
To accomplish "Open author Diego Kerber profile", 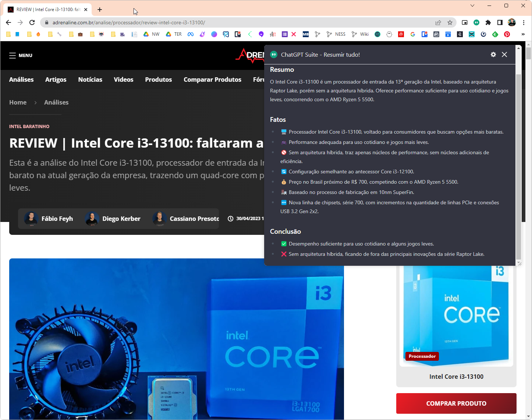I will tap(113, 219).
